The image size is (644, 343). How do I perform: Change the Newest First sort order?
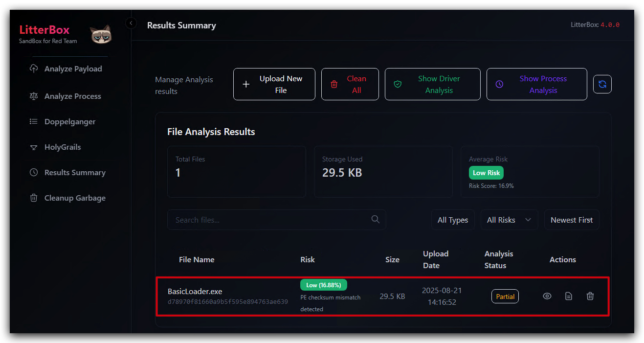572,220
